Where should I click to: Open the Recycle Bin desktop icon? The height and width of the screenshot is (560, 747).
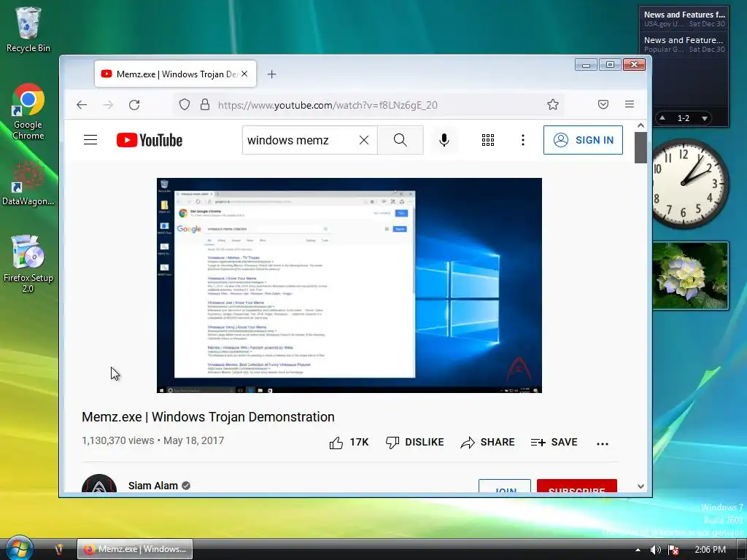click(x=28, y=29)
